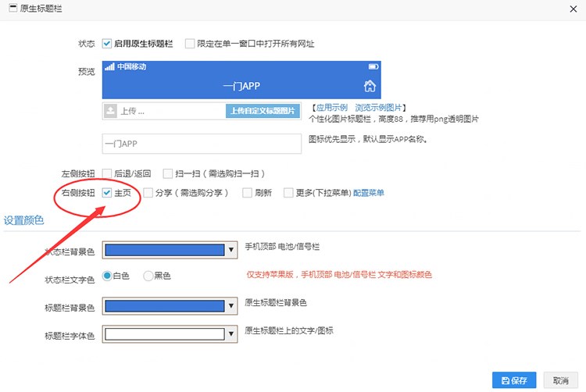This screenshot has height=392, width=586.
Task: Click the window icon next to 原生标题栏
Action: 13,8
